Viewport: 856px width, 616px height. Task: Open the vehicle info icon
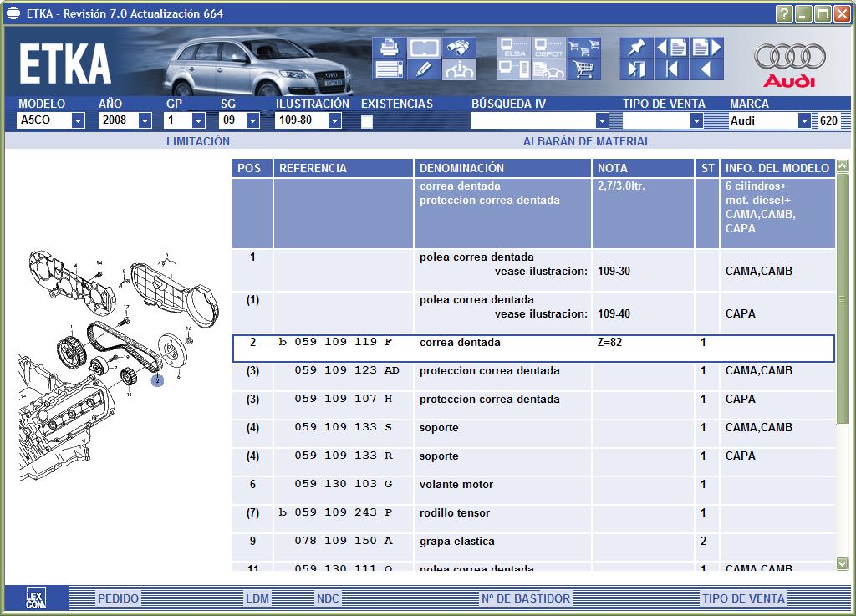(459, 69)
